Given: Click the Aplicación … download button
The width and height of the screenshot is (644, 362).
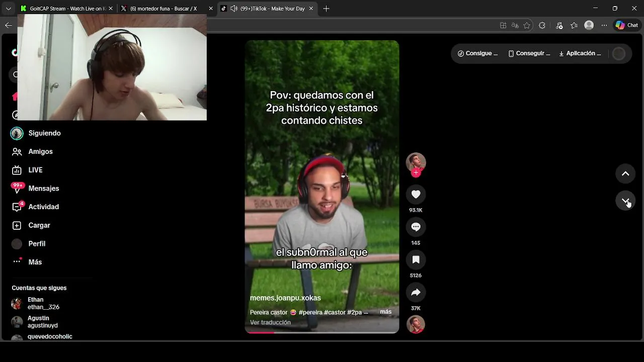Looking at the screenshot, I should [x=580, y=53].
